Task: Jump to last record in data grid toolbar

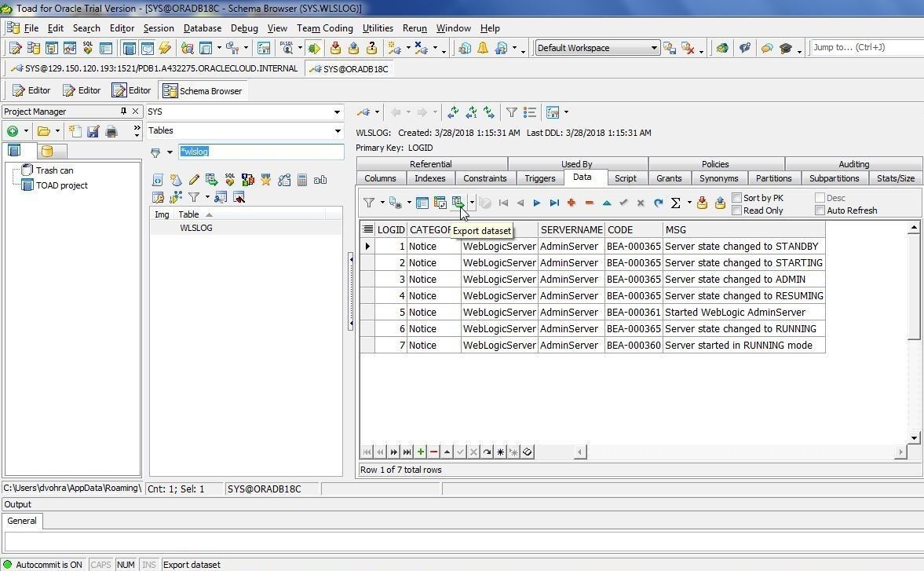Action: 554,203
